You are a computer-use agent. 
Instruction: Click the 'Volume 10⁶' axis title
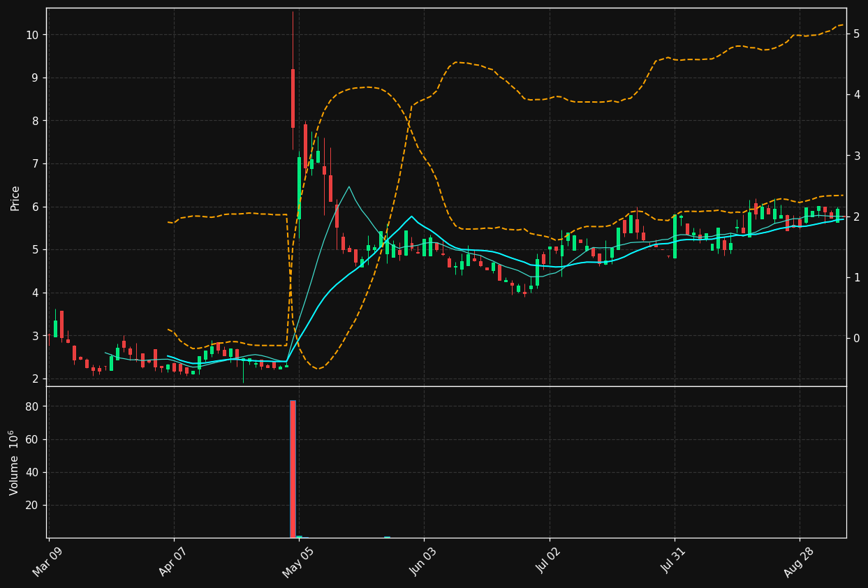[x=15, y=462]
